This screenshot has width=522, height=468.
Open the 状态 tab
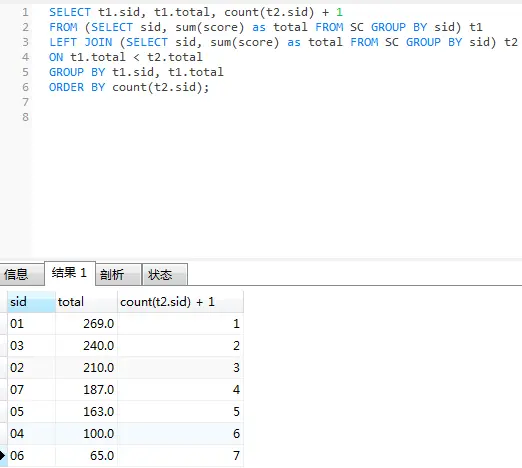165,274
